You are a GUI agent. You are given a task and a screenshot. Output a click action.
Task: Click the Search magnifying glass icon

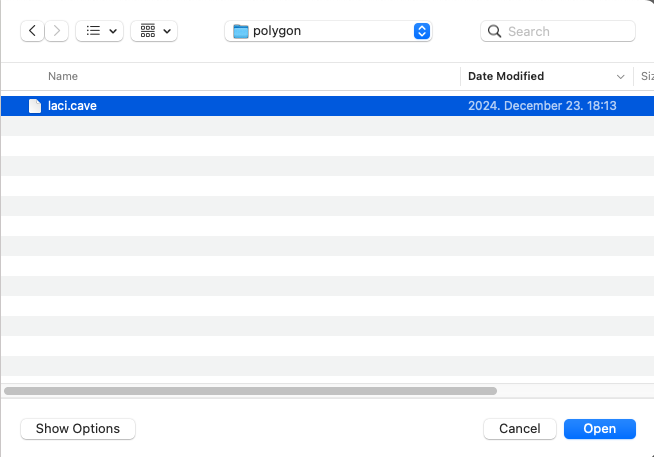pos(494,31)
